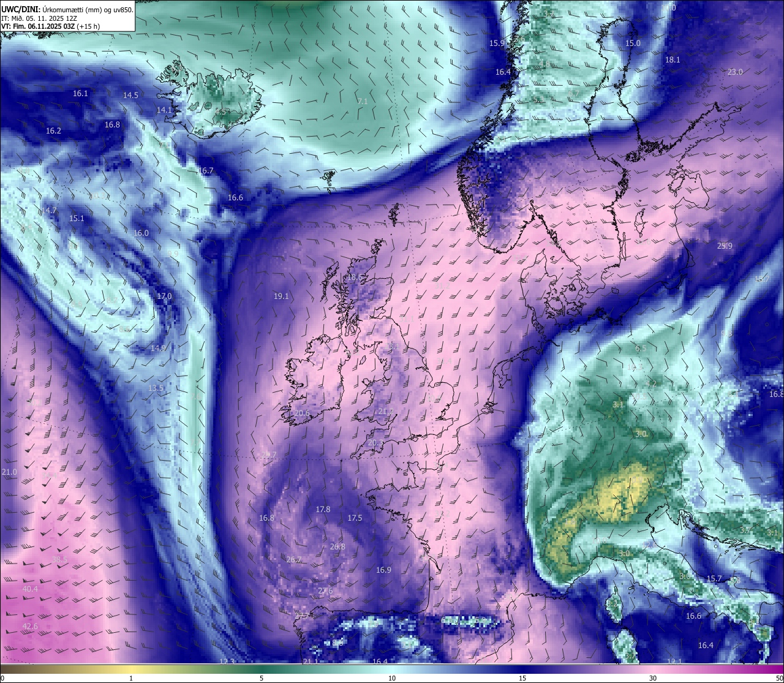Image resolution: width=784 pixels, height=683 pixels.
Task: Click the 17.8 value label
Action: 323,510
